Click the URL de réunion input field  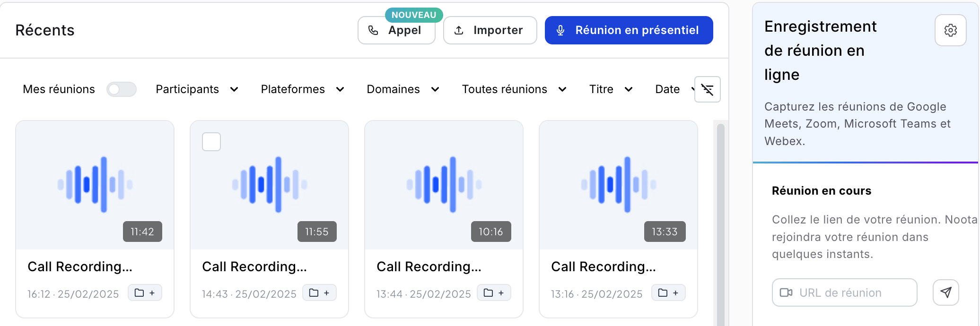(x=845, y=292)
